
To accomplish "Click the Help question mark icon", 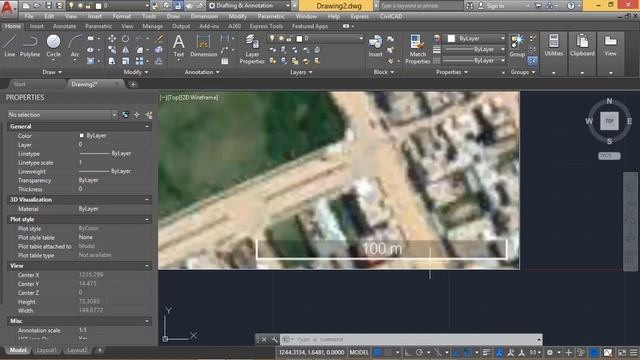I will click(571, 6).
